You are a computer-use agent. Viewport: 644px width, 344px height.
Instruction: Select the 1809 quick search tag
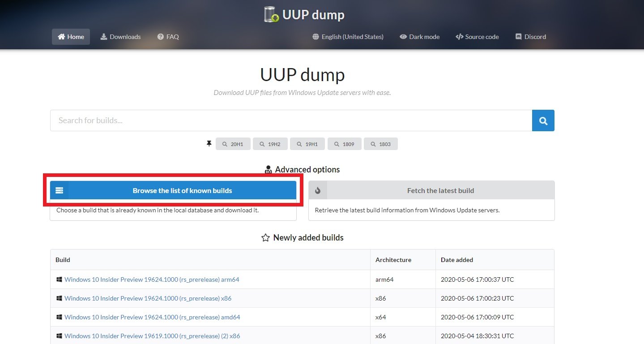344,144
